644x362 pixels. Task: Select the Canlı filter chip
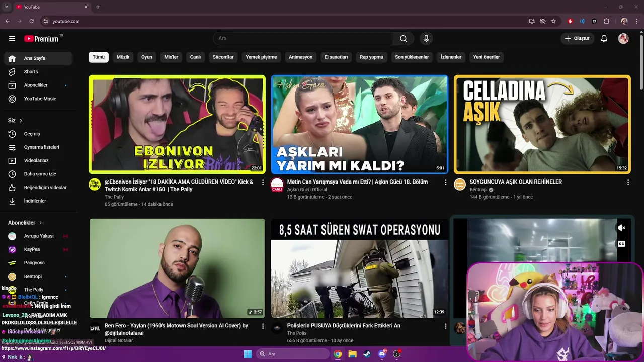195,57
